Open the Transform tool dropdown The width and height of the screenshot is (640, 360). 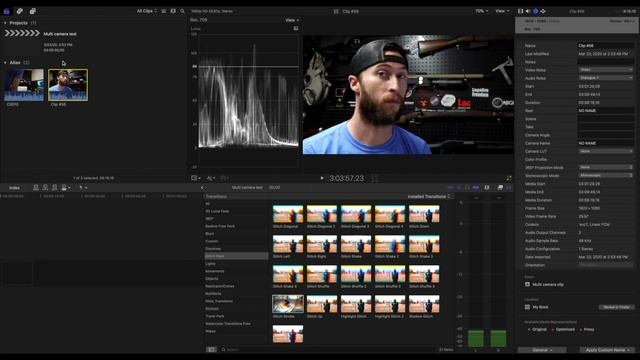coord(196,178)
